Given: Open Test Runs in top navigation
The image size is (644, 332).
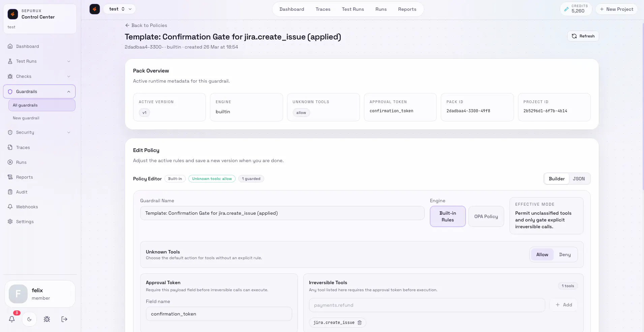Looking at the screenshot, I should pos(353,9).
